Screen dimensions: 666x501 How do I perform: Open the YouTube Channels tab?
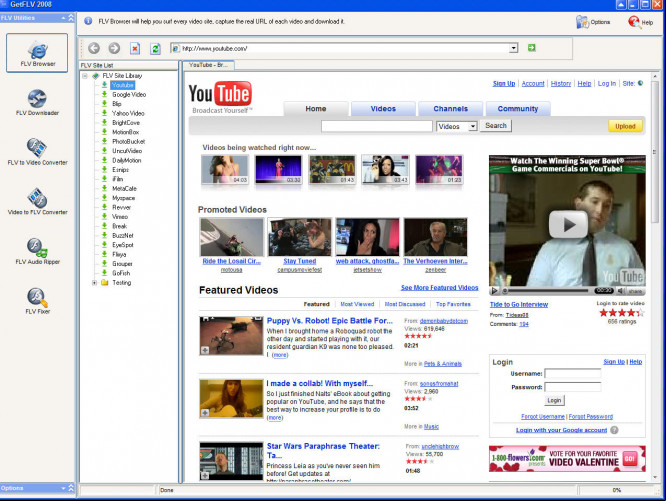(450, 109)
